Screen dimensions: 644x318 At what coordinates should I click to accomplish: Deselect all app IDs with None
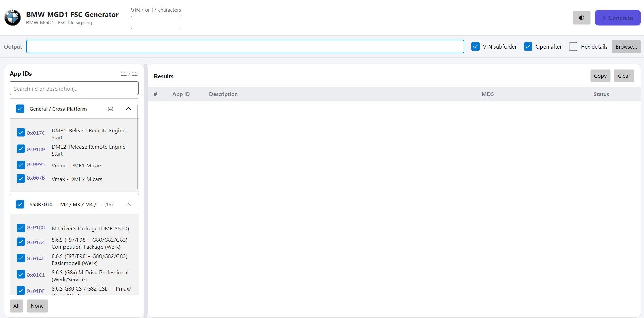[x=37, y=306]
